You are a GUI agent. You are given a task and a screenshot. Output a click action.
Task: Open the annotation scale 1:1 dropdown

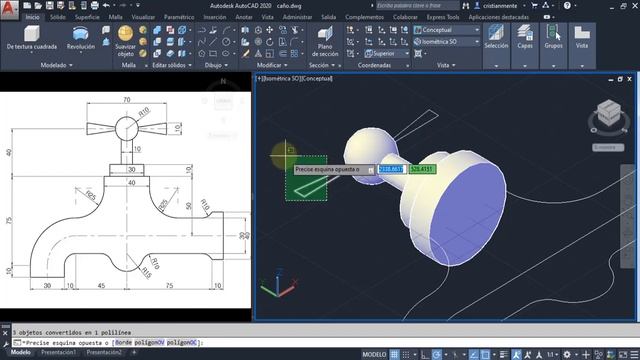click(x=553, y=354)
